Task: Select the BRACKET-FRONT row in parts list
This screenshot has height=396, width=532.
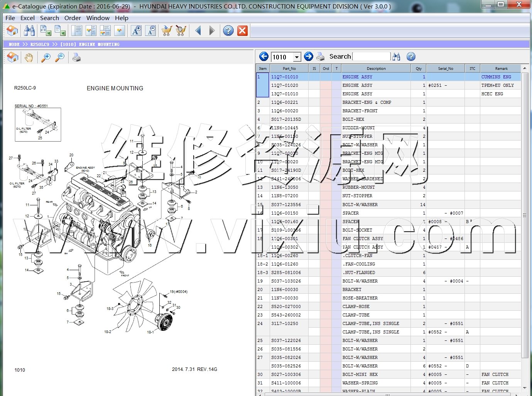Action: point(360,111)
